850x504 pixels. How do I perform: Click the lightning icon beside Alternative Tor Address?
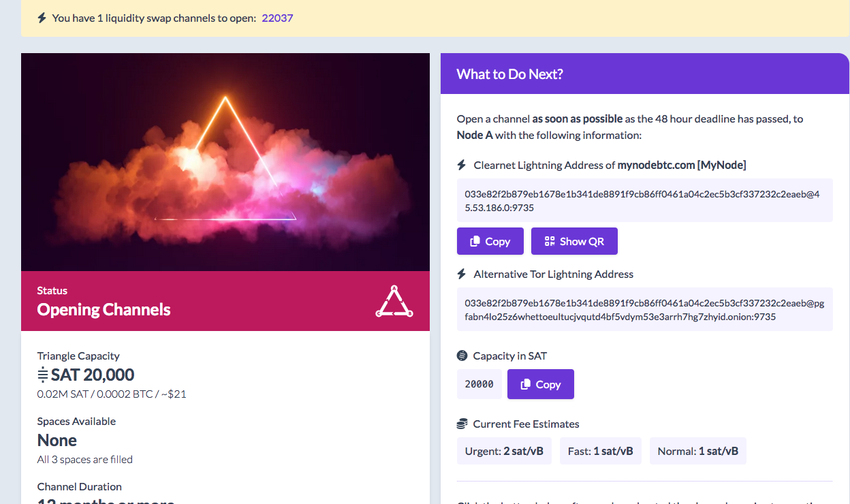click(x=462, y=274)
